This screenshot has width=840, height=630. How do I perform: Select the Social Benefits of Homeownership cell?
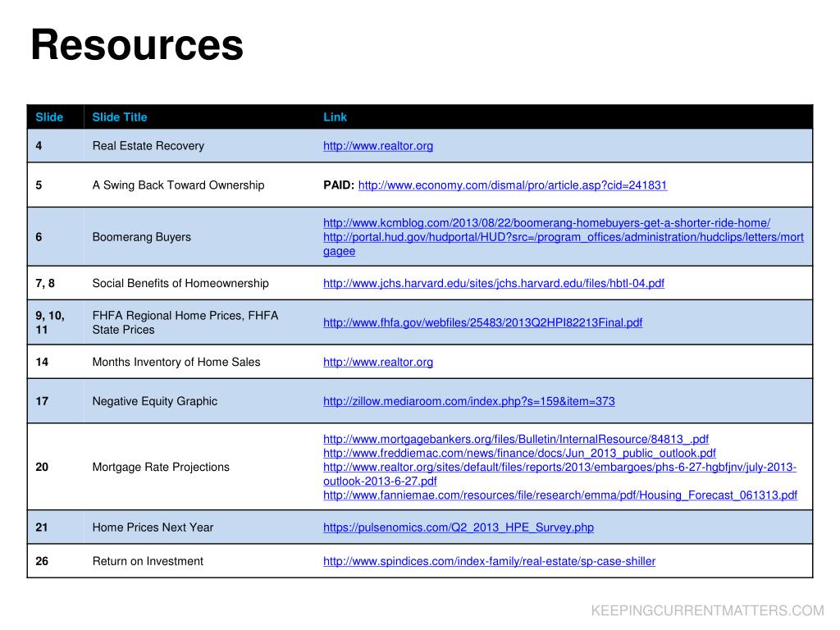(200, 283)
